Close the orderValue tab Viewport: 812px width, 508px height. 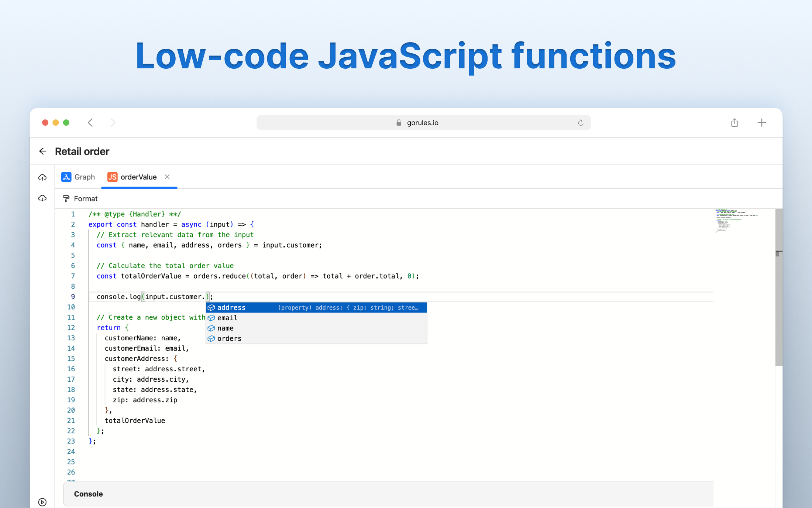(x=167, y=177)
